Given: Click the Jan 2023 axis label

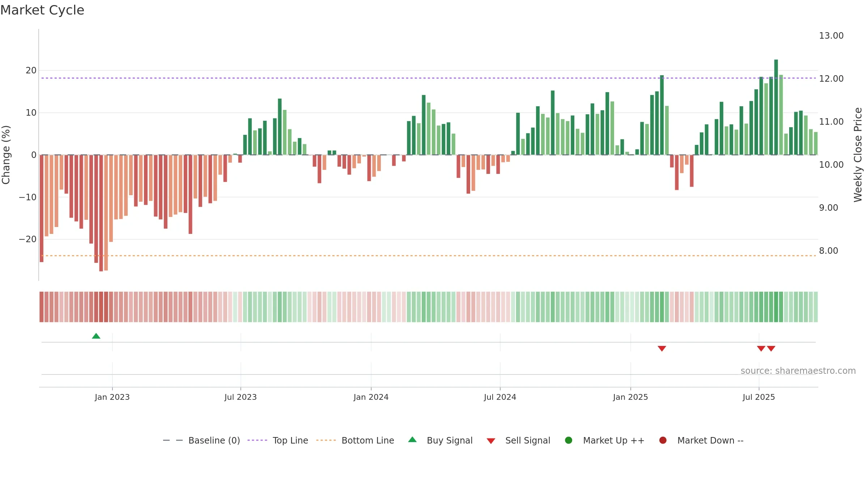Looking at the screenshot, I should tap(112, 397).
